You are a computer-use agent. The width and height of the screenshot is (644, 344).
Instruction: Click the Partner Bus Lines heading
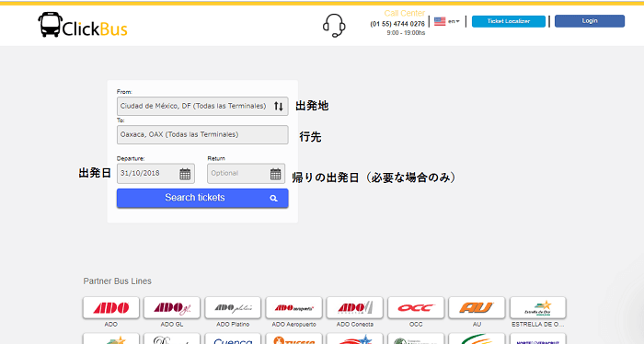(118, 281)
